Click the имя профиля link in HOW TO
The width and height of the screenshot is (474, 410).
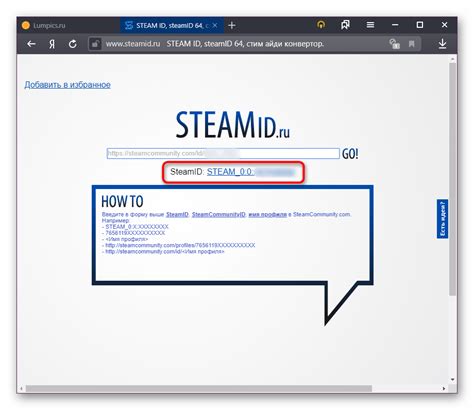pyautogui.click(x=268, y=214)
